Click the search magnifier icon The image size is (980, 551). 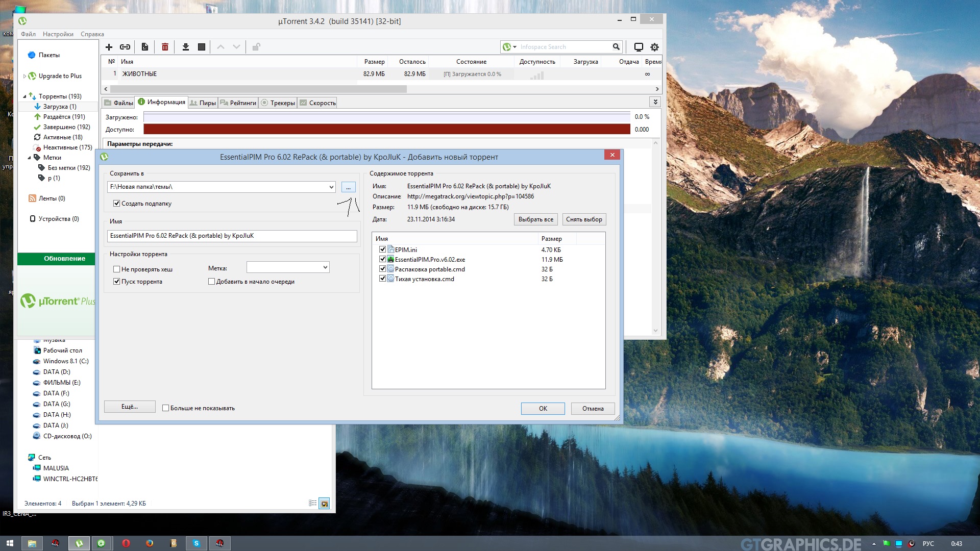point(616,47)
